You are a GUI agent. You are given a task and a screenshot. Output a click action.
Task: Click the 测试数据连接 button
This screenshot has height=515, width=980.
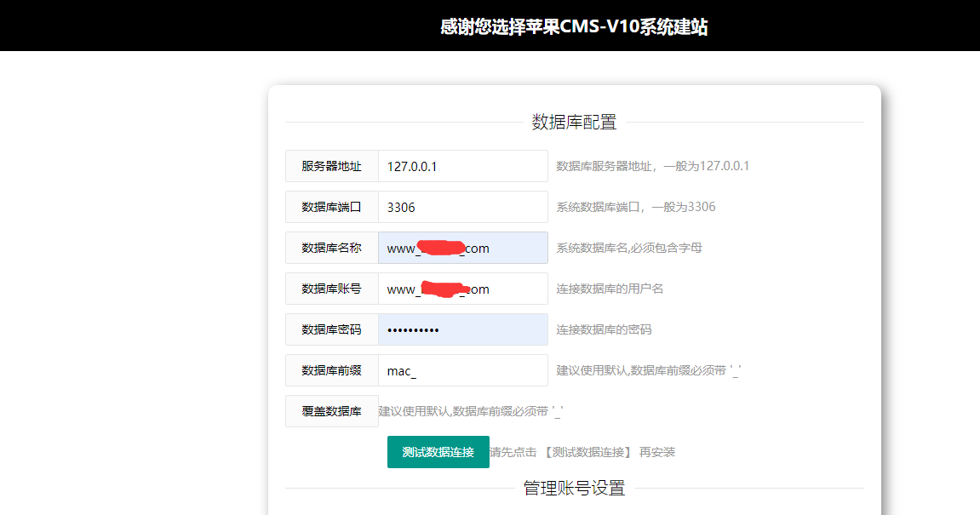[438, 452]
